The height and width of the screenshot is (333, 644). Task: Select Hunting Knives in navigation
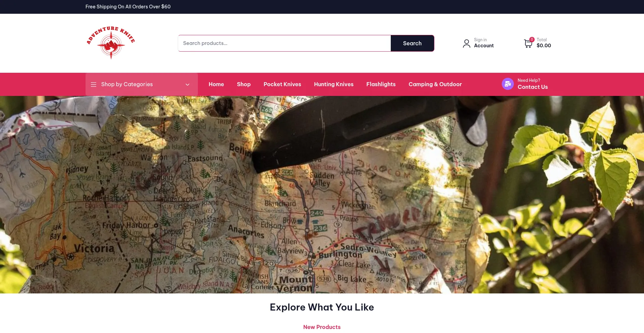point(334,84)
